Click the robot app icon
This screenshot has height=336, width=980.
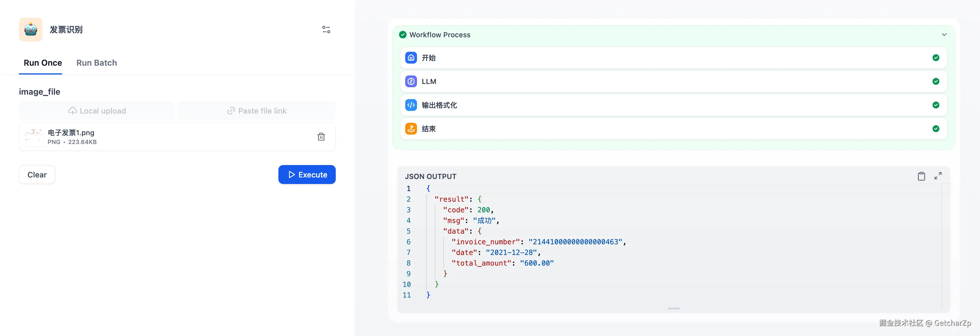(x=30, y=29)
